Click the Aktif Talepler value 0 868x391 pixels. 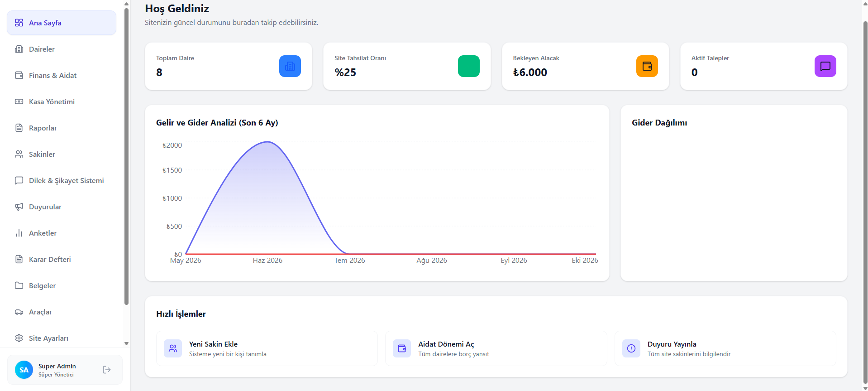(694, 72)
